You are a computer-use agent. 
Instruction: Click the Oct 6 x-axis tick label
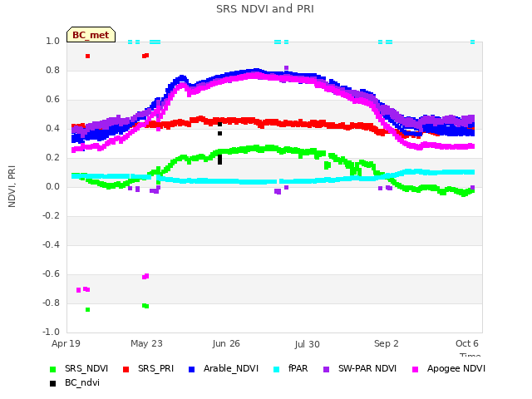[x=467, y=343]
